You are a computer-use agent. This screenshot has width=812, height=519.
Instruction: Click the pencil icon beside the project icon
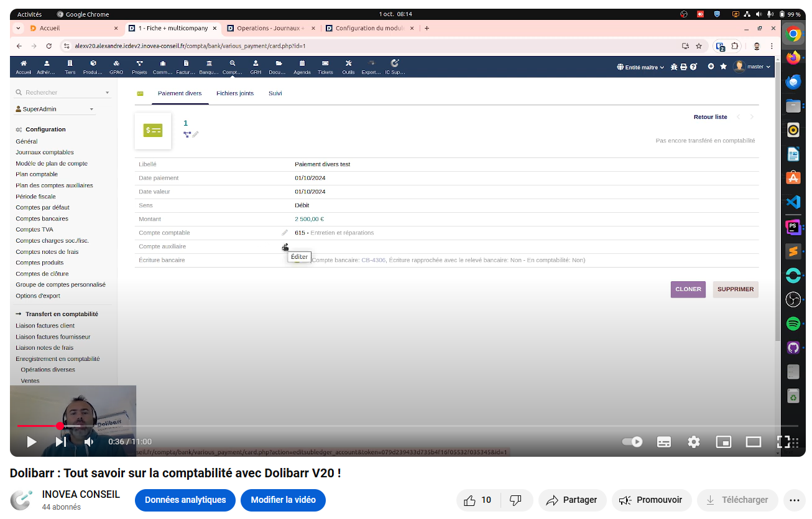pos(195,134)
